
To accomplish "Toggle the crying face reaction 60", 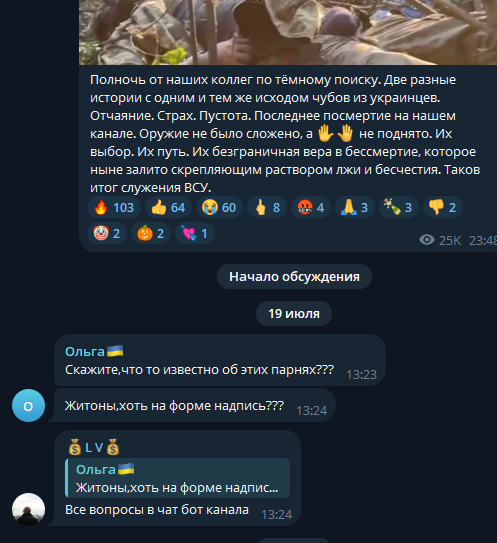I will pyautogui.click(x=219, y=207).
